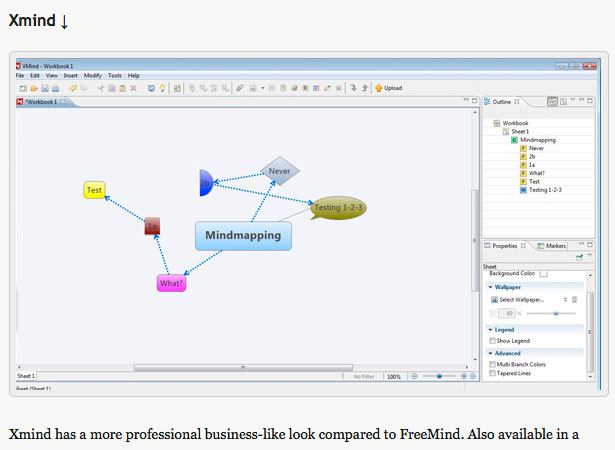Click the Zoom out minus icon
Viewport: 615px width, 450px height.
pyautogui.click(x=414, y=376)
